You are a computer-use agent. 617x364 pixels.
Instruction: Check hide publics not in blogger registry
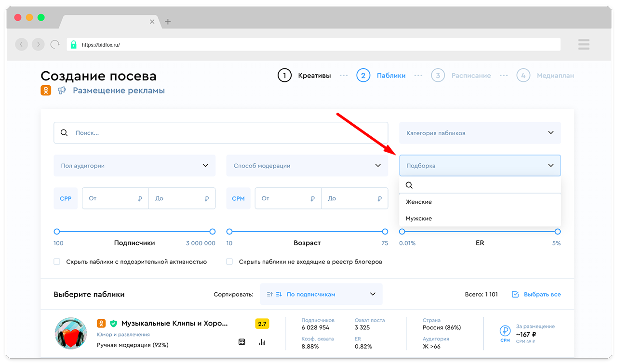pos(229,261)
